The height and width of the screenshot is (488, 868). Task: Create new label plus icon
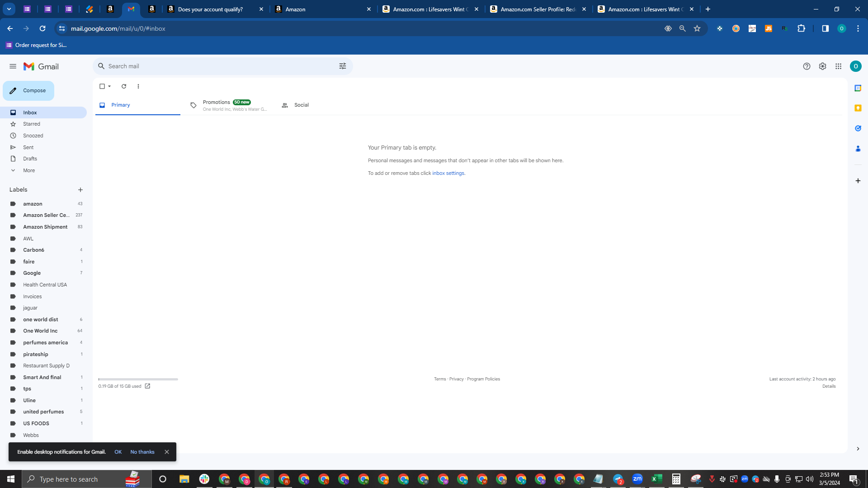tap(80, 190)
